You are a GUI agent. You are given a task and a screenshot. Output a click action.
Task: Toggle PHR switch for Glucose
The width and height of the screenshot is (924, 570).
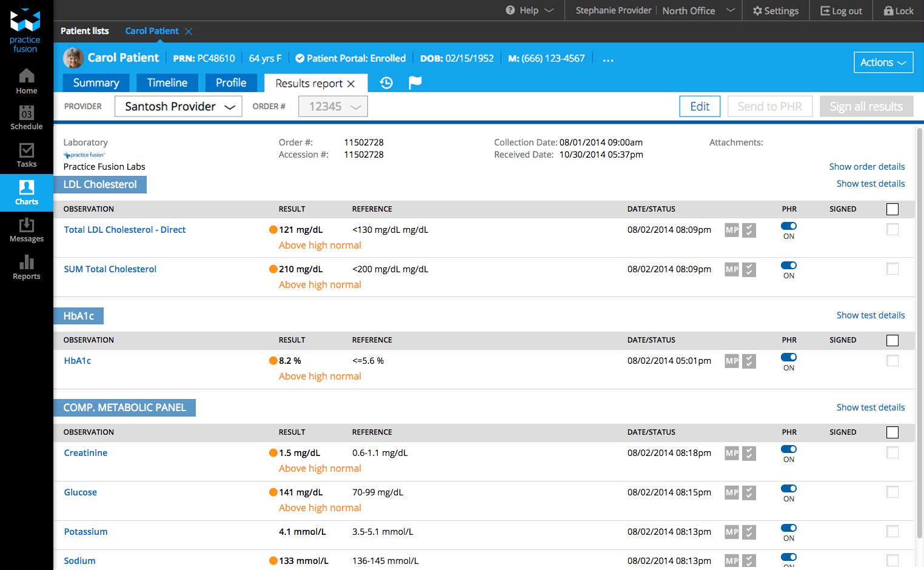pos(789,489)
